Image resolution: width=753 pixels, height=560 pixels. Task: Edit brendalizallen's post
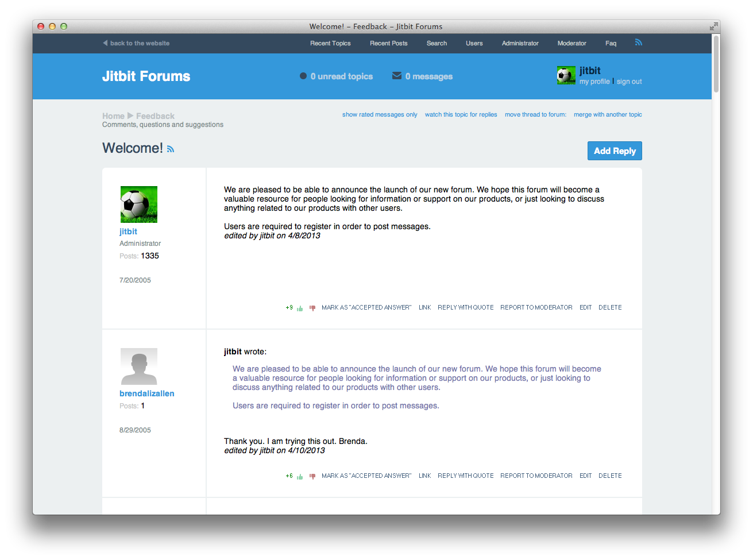(x=585, y=476)
